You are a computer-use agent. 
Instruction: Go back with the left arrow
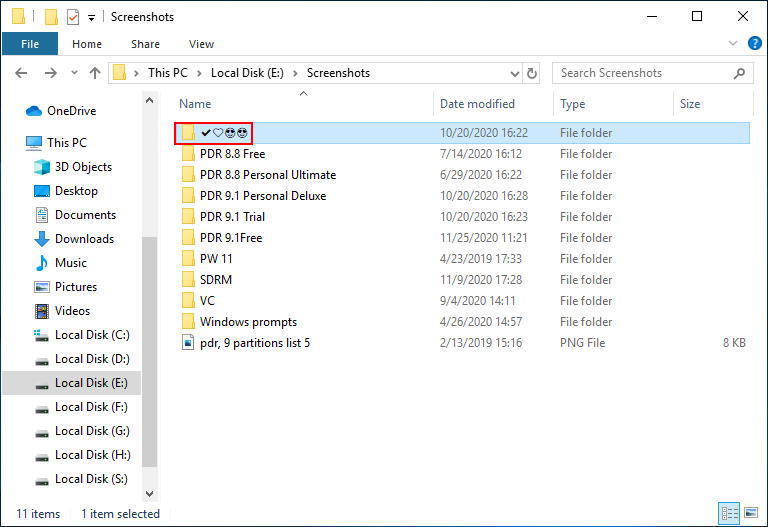tap(21, 73)
